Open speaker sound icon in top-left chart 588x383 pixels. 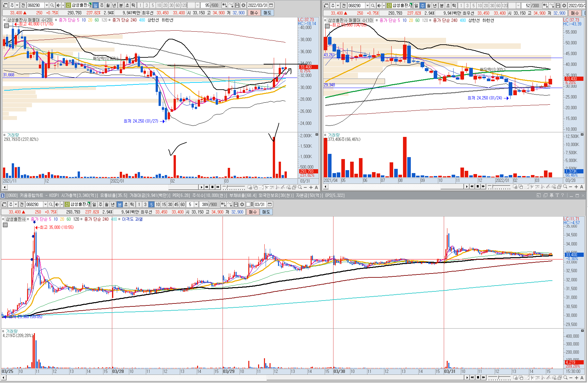point(58,5)
